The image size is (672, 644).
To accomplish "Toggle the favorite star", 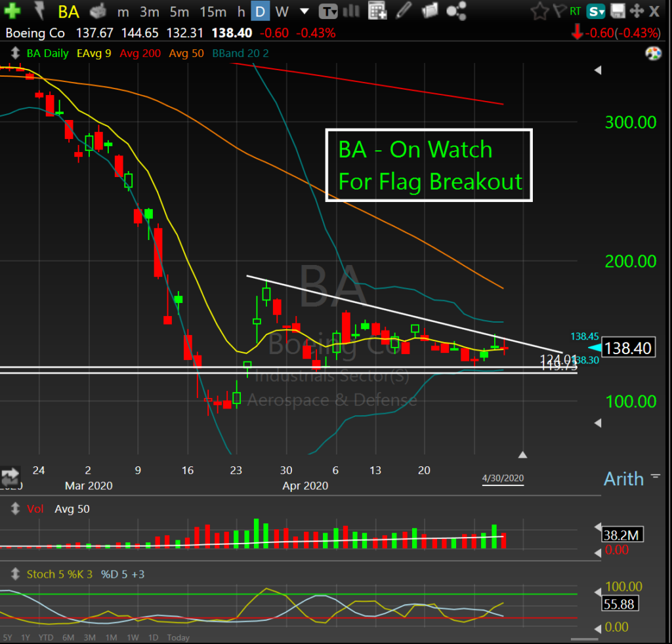I will [540, 11].
